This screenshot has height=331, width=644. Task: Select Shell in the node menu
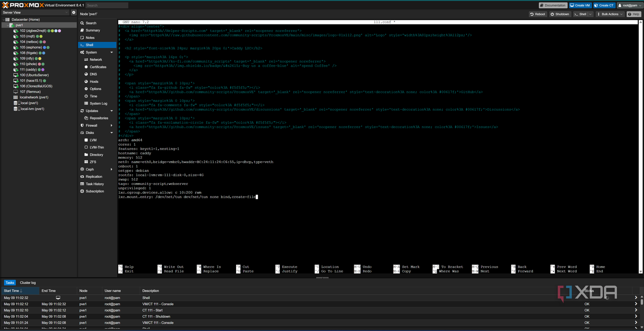click(97, 45)
